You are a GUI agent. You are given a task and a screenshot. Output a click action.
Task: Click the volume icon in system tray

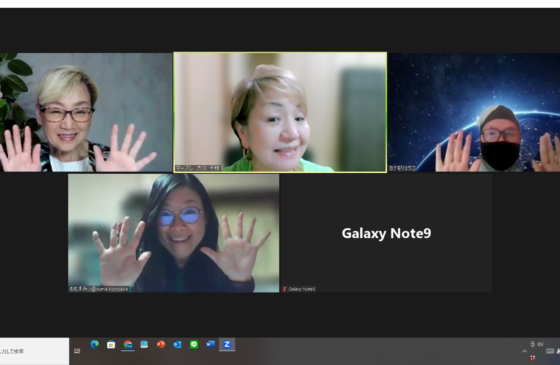point(540,344)
